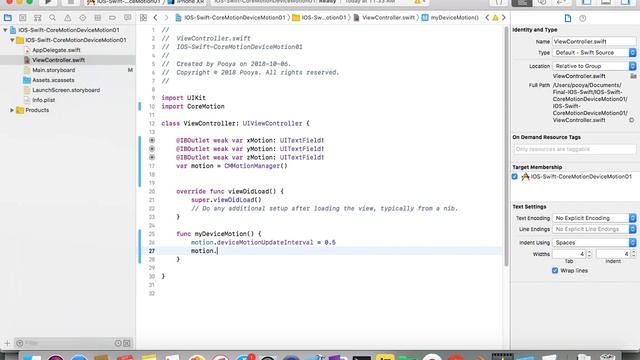Open the Report navigator

pyautogui.click(x=127, y=18)
